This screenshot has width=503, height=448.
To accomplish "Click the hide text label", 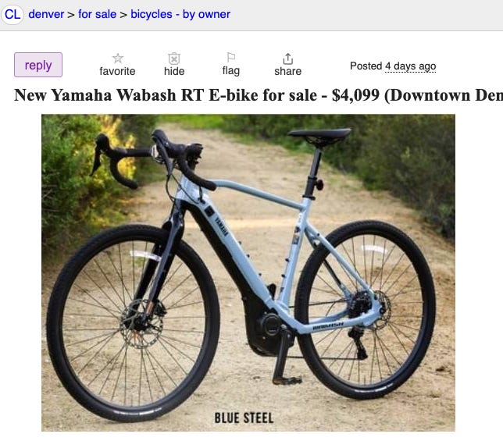I will pyautogui.click(x=174, y=71).
